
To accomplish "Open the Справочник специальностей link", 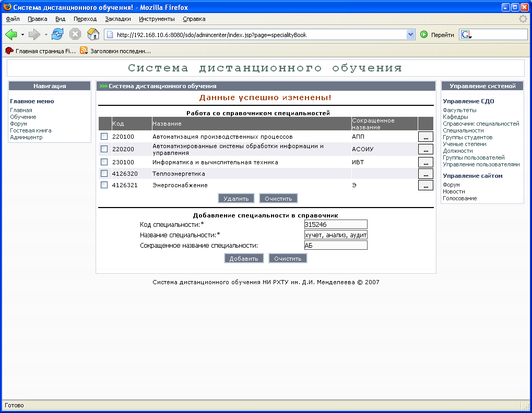I will point(481,124).
